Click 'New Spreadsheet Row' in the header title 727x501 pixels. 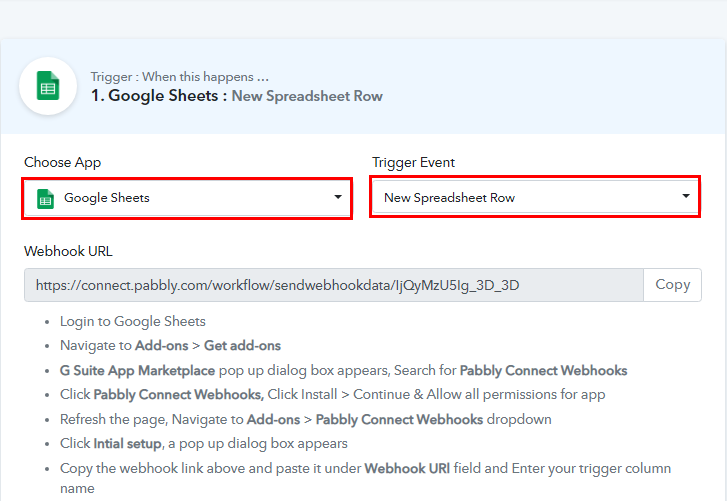tap(307, 96)
